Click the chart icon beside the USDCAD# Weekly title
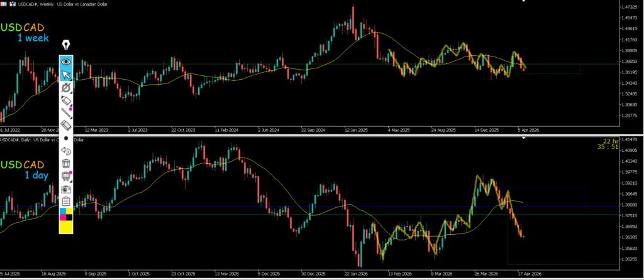644x280 pixels. (11, 3)
